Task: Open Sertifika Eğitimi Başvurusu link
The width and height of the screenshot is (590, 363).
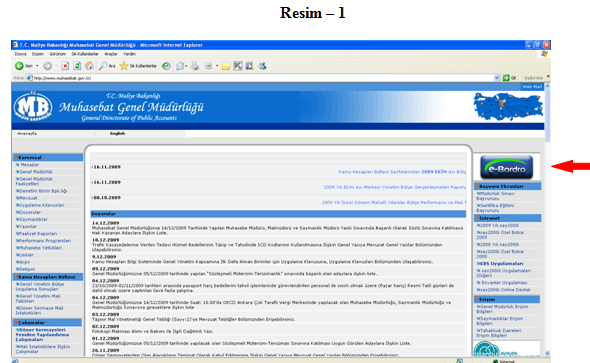Action: 495,208
